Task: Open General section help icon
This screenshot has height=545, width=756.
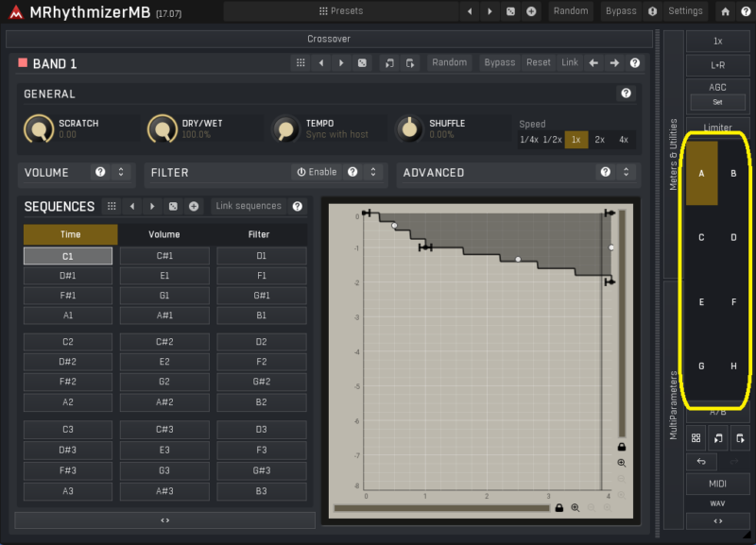Action: [x=625, y=94]
